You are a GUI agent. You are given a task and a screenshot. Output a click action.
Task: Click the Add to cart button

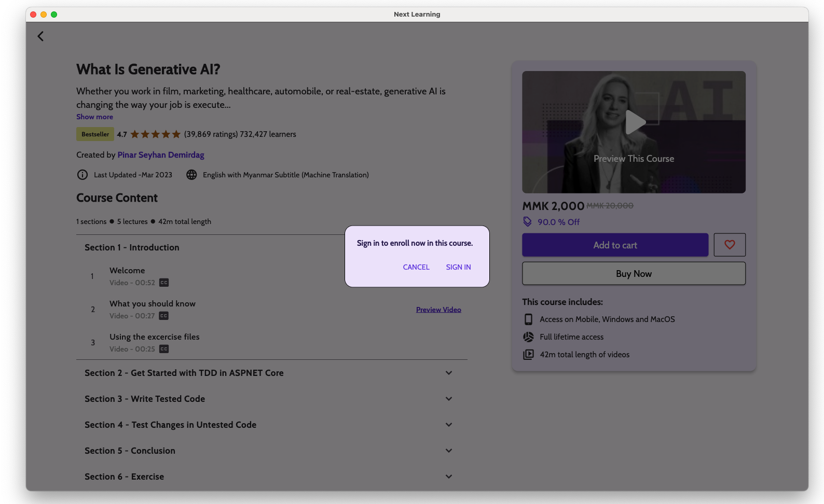tap(615, 245)
